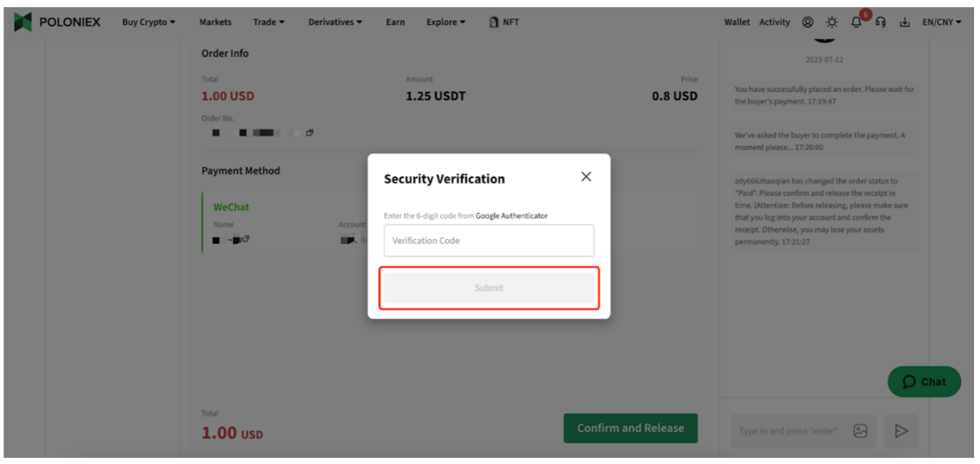Focus the Verification Code input field
This screenshot has width=980, height=464.
[489, 240]
